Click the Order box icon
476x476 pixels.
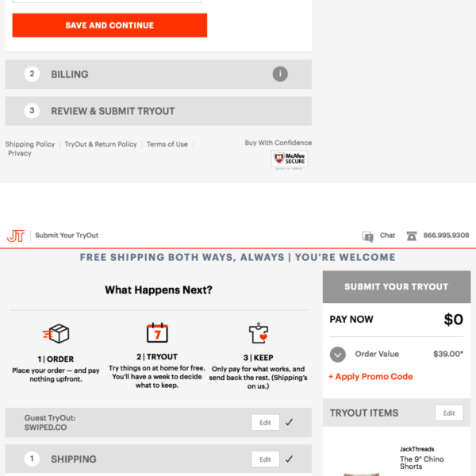pos(55,333)
